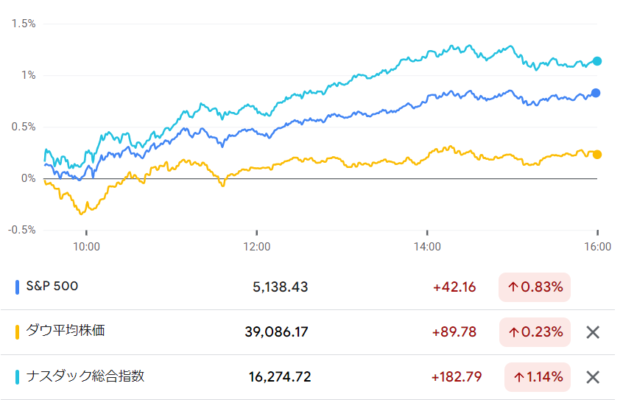
Task: Click the Nasdaq change value +182.79
Action: click(457, 377)
